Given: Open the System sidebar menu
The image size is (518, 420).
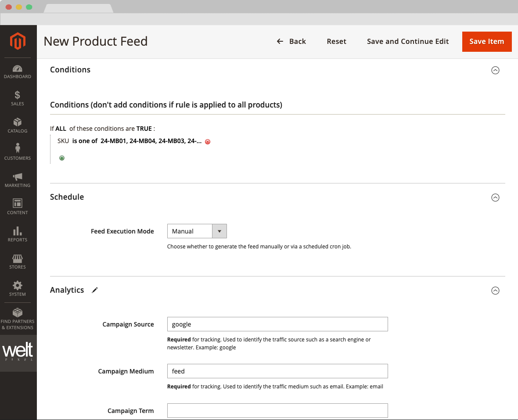Looking at the screenshot, I should (x=18, y=288).
